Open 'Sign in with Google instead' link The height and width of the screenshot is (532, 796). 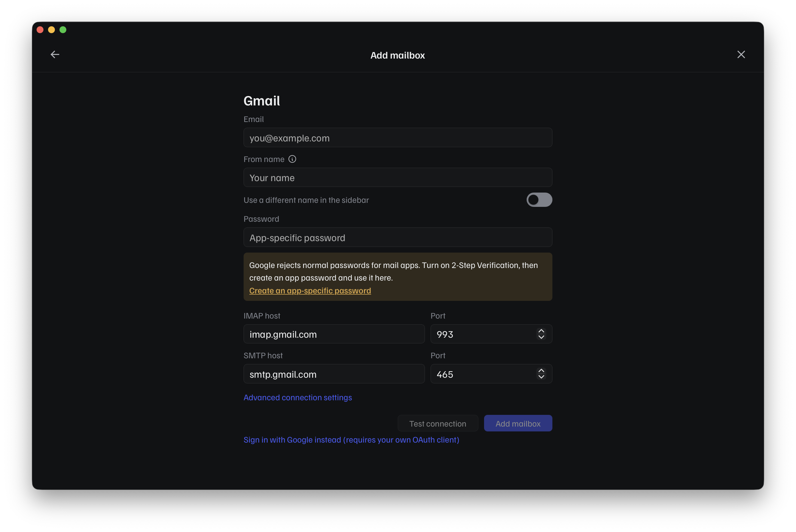[x=351, y=440]
